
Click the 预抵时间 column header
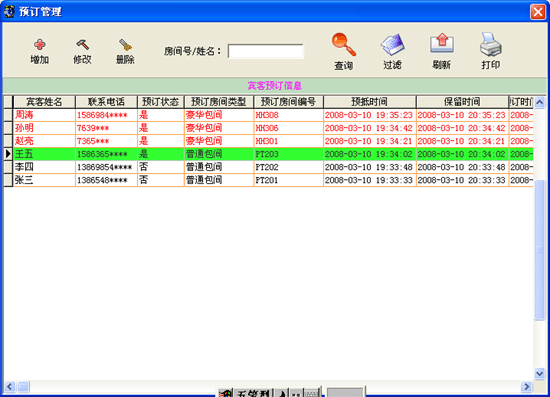(x=370, y=102)
